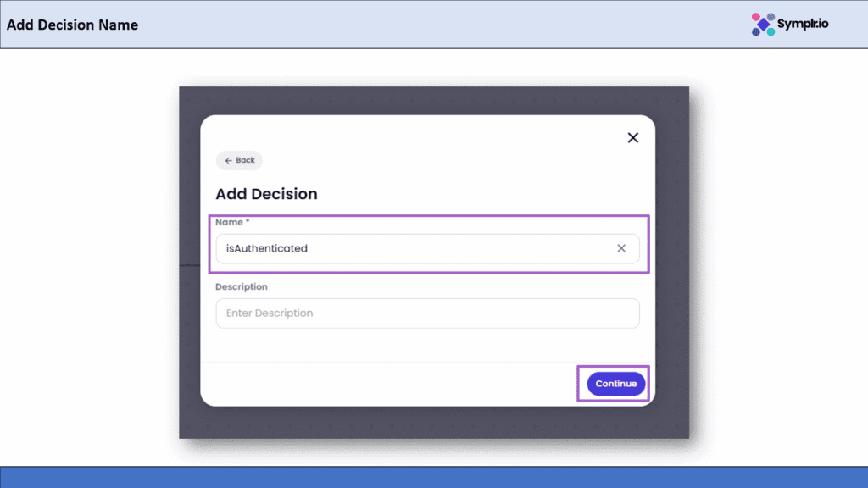Click the 'isAuthenticated' text value
This screenshot has width=868, height=488.
[x=266, y=249]
